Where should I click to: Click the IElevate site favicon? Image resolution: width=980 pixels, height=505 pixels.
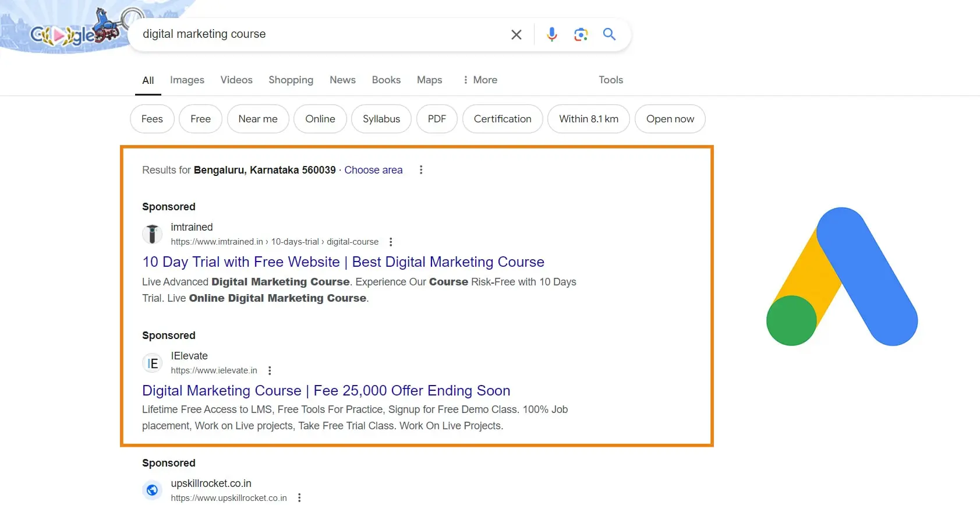click(x=152, y=363)
